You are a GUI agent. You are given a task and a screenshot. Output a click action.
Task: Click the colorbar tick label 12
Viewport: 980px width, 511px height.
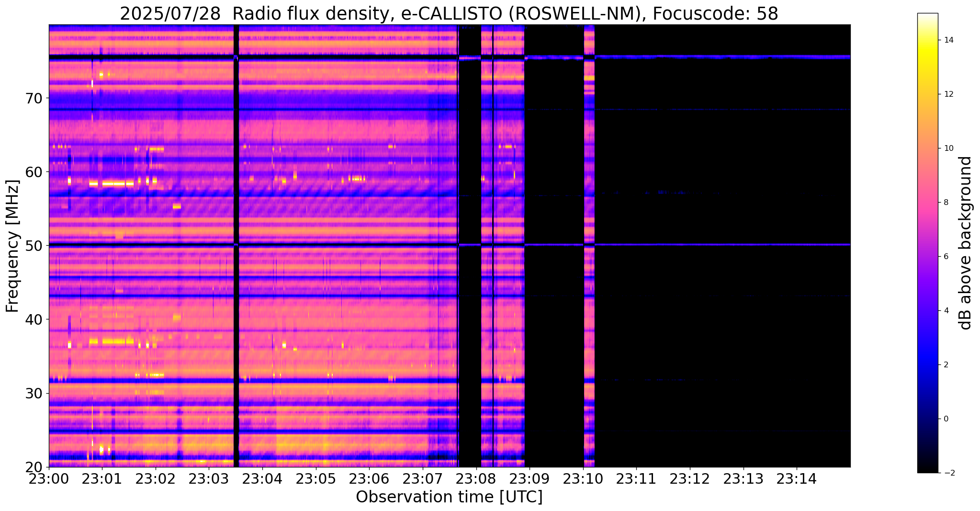(948, 94)
